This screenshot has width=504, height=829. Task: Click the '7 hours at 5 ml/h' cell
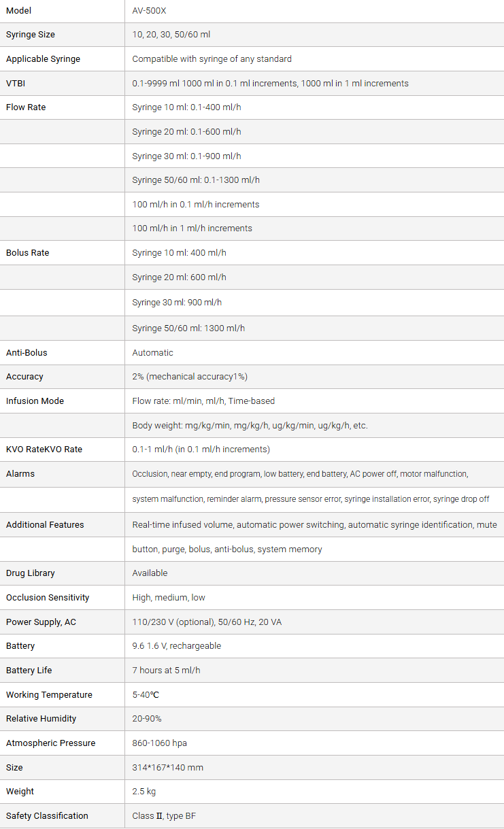pyautogui.click(x=166, y=671)
